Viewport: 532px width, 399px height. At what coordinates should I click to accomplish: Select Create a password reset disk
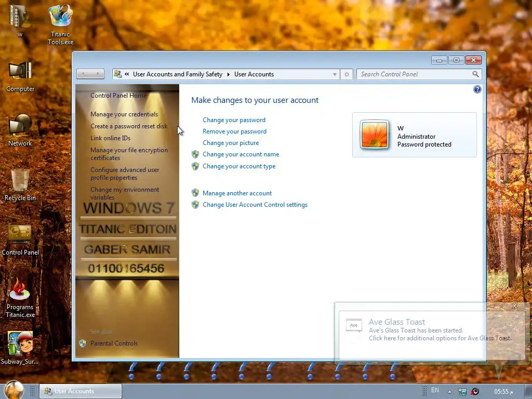(x=129, y=126)
